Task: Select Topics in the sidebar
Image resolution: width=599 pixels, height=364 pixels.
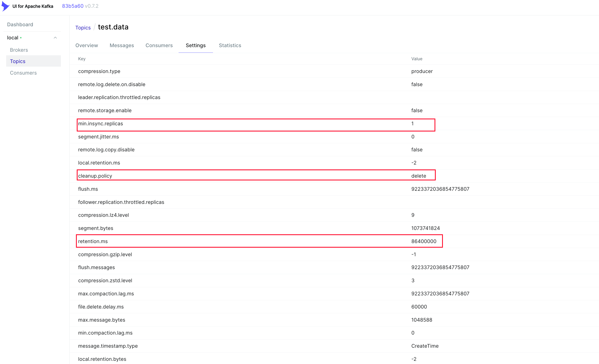Action: point(18,61)
